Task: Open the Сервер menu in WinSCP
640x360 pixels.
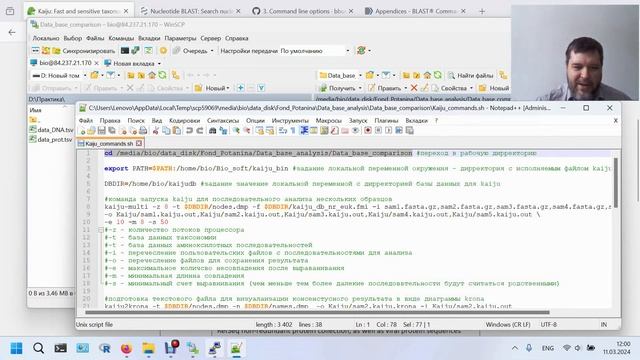Action: (211, 38)
